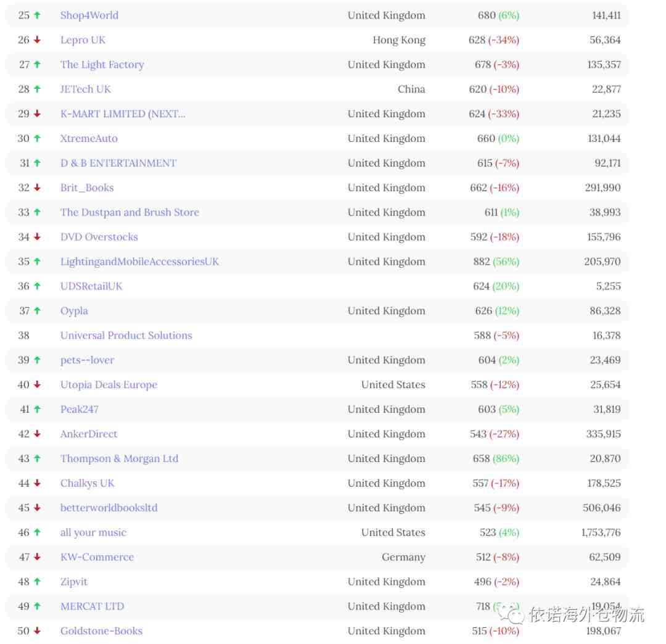Viewport: 666px width, 644px height.
Task: Click the red down arrow beside rank 40
Action: (38, 385)
